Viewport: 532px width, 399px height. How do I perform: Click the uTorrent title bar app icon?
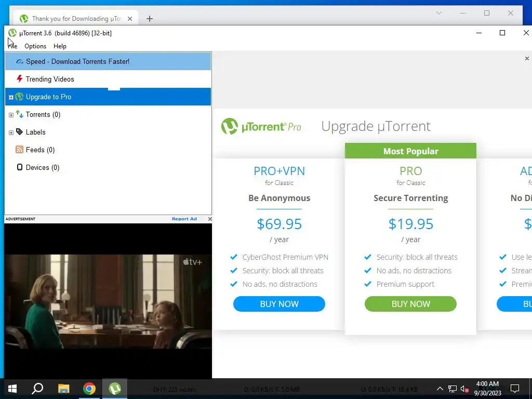[x=12, y=33]
